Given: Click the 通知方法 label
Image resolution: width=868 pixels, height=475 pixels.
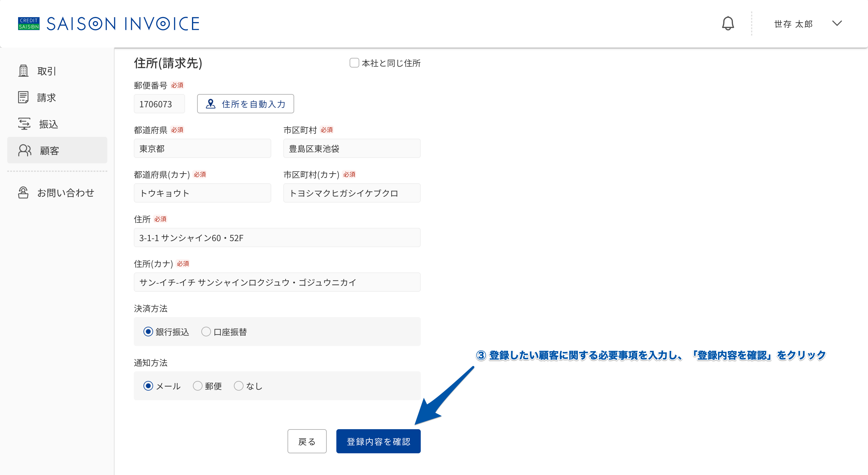Looking at the screenshot, I should click(150, 363).
